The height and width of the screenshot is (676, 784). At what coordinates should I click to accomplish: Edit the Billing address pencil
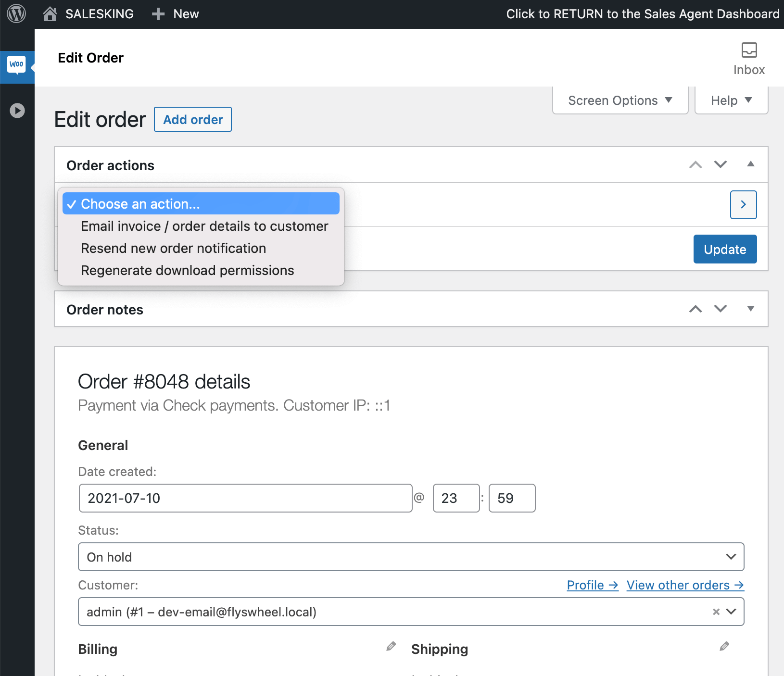391,647
